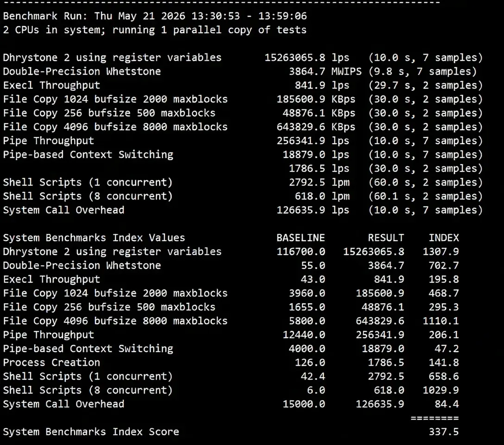
Task: Click Dhrystone baseline value '116700.0'
Action: [301, 251]
